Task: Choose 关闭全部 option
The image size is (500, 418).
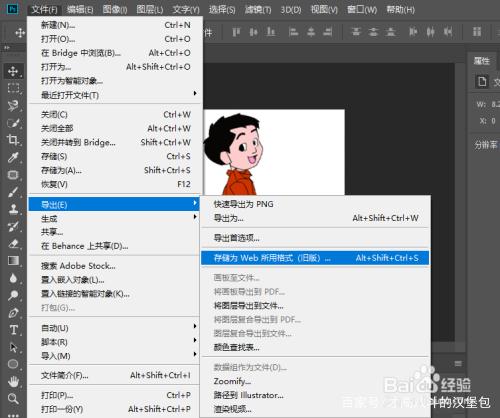Action: tap(115, 128)
